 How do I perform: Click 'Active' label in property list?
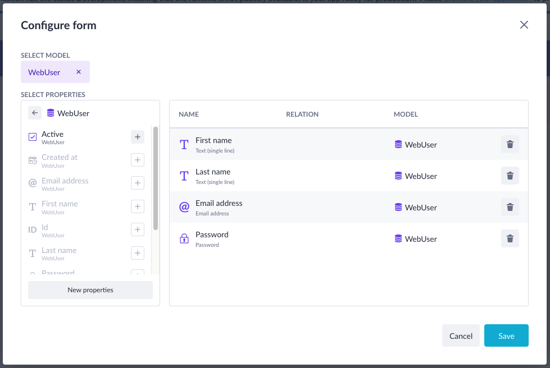tap(53, 134)
